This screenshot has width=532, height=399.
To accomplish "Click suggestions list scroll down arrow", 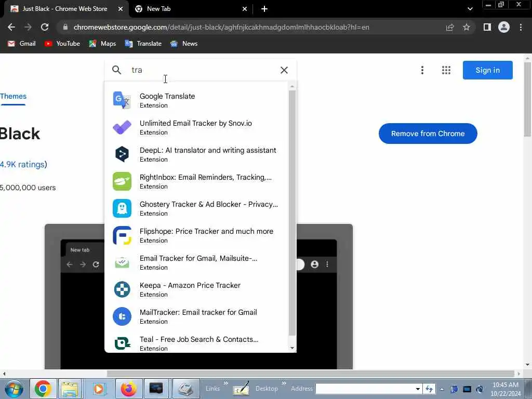I will [292, 348].
